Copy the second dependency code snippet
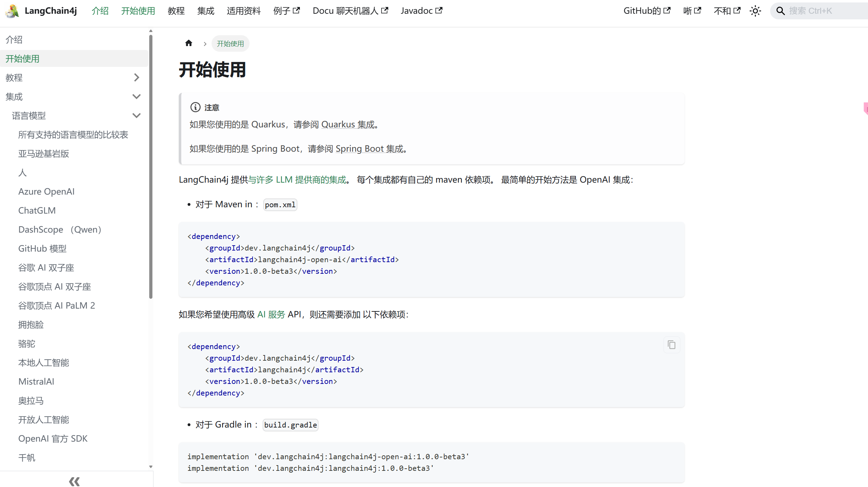868x487 pixels. [672, 344]
